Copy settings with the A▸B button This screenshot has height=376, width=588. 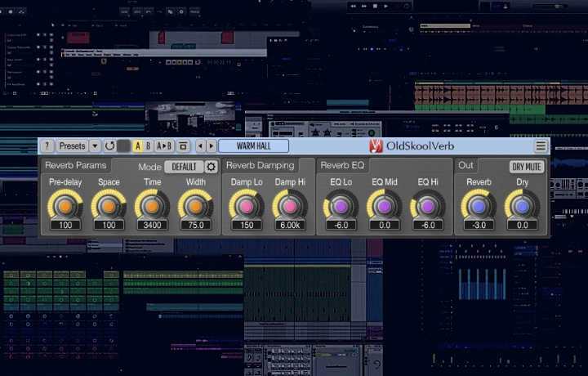pos(164,145)
